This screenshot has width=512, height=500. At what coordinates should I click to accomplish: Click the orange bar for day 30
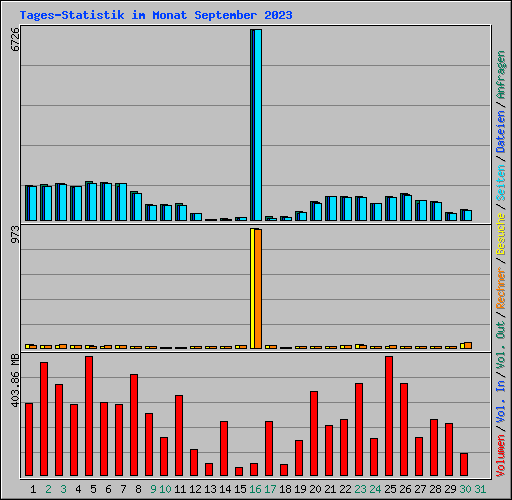click(468, 346)
